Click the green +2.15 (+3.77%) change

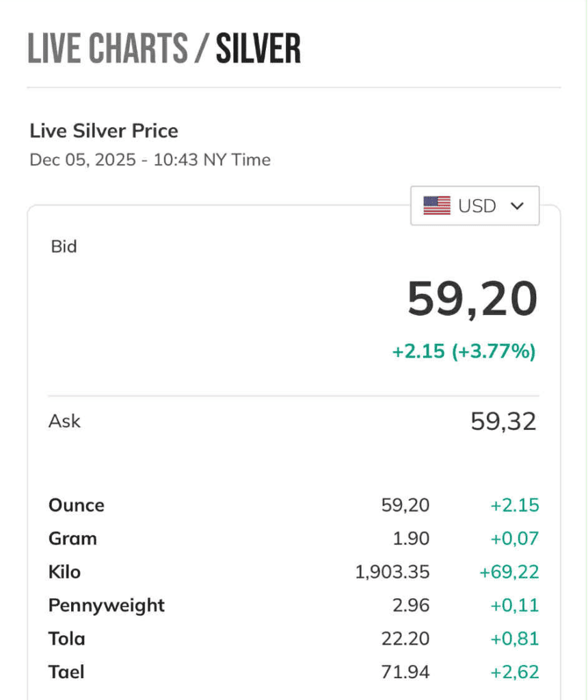(464, 351)
